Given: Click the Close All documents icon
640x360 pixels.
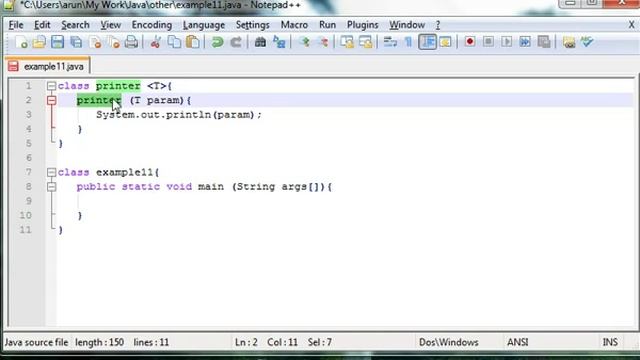Looking at the screenshot, I should 113,42.
